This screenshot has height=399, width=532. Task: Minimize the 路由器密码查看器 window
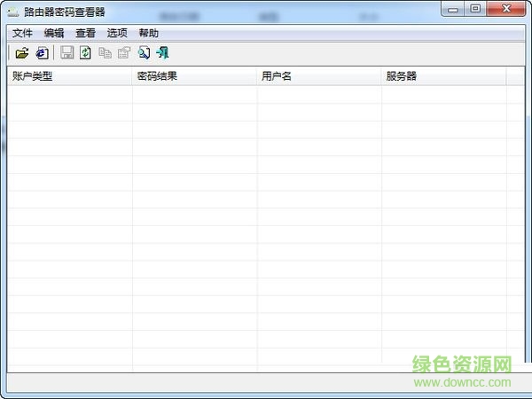[452, 9]
